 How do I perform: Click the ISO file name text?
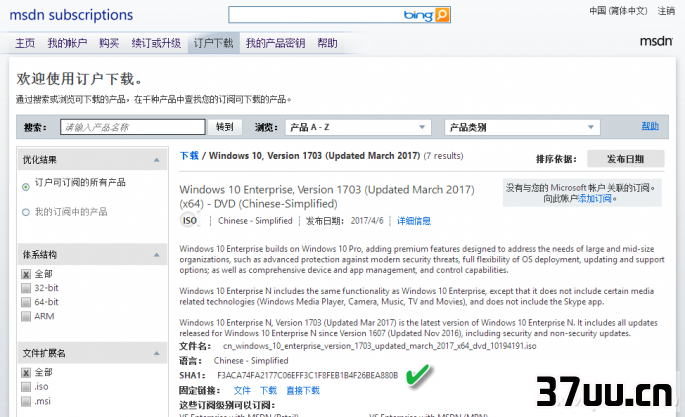tap(380, 346)
